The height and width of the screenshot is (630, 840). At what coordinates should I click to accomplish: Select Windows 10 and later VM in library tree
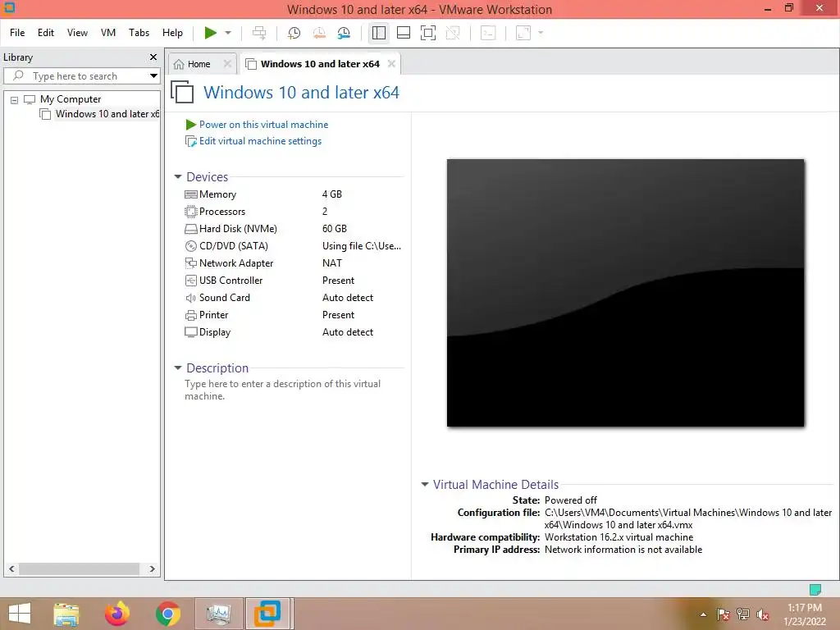coord(107,114)
